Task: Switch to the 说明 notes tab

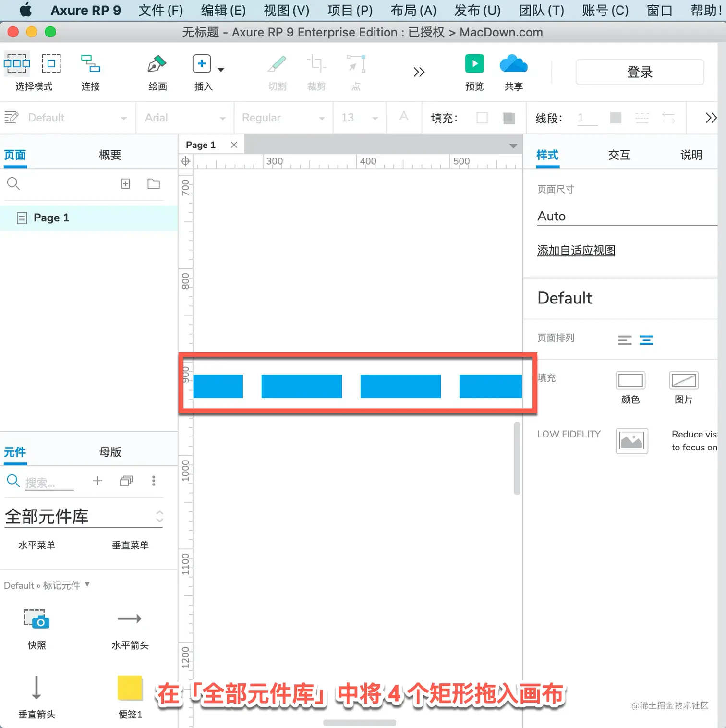Action: tap(691, 155)
